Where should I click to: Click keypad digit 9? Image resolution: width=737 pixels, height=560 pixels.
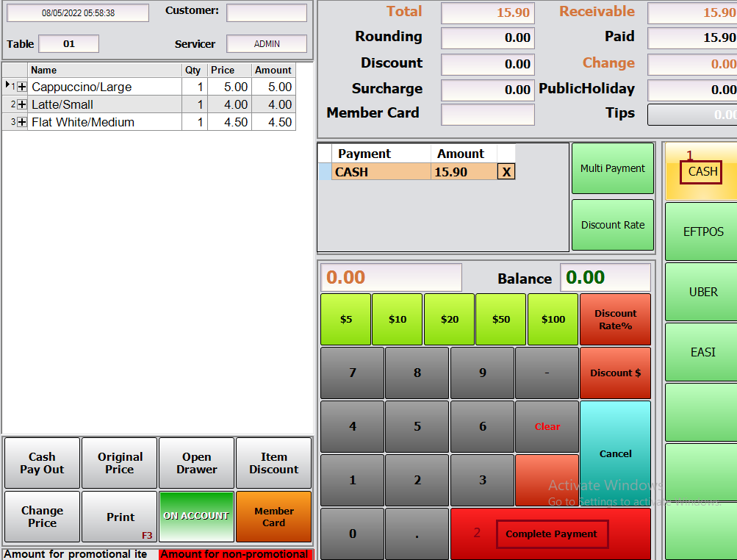(482, 373)
